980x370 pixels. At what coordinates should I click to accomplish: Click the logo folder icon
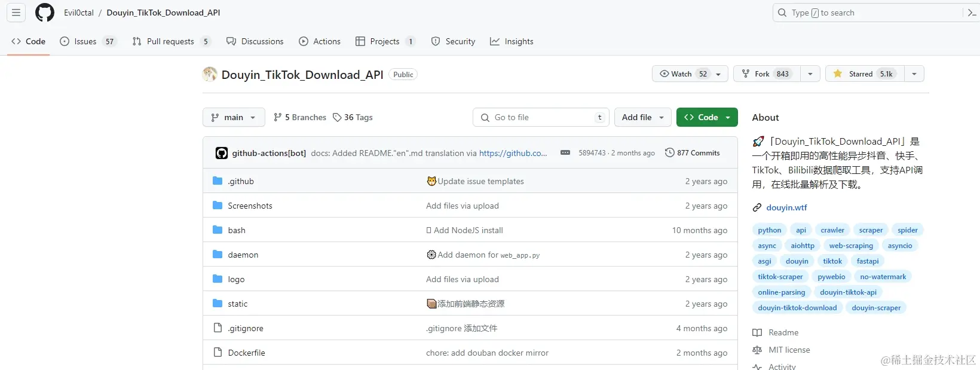coord(218,279)
